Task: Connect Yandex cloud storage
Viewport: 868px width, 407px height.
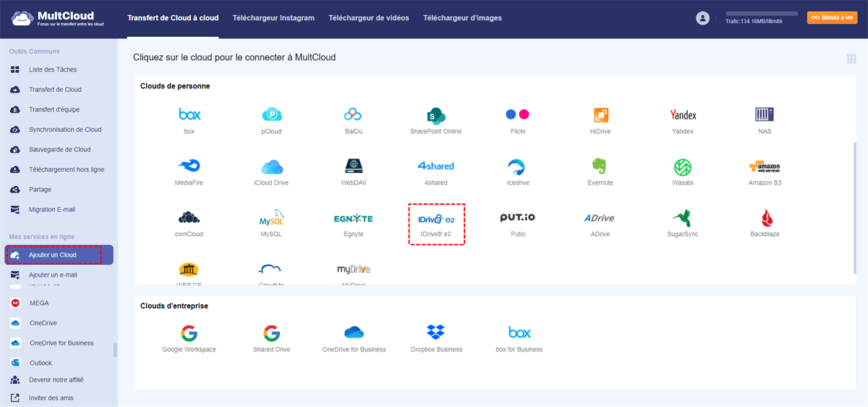Action: (683, 119)
